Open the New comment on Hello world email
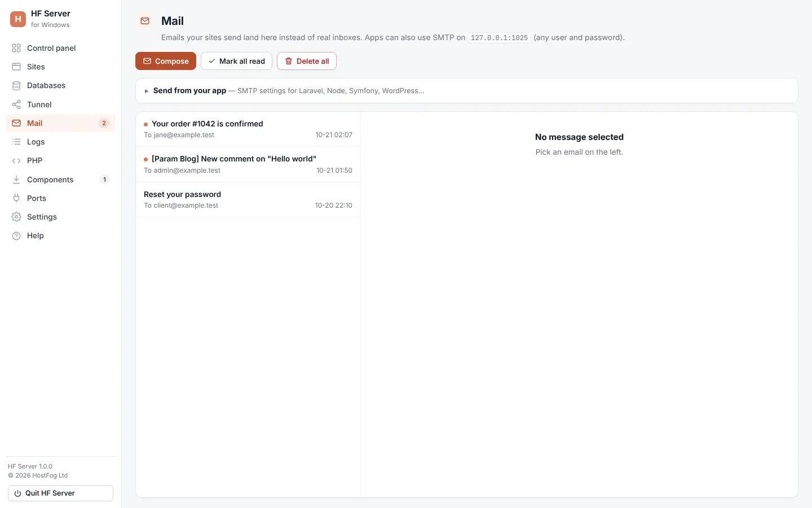Image resolution: width=812 pixels, height=508 pixels. tap(248, 164)
